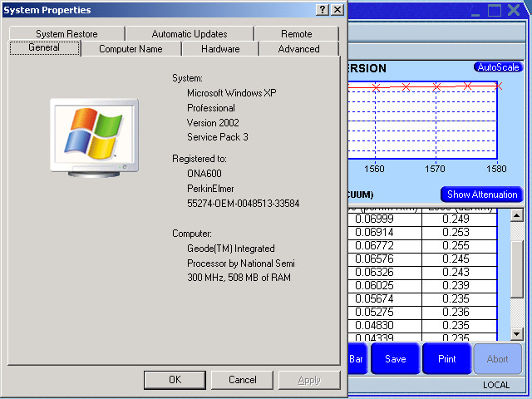
Task: Confirm System Properties with OK
Action: [x=175, y=380]
